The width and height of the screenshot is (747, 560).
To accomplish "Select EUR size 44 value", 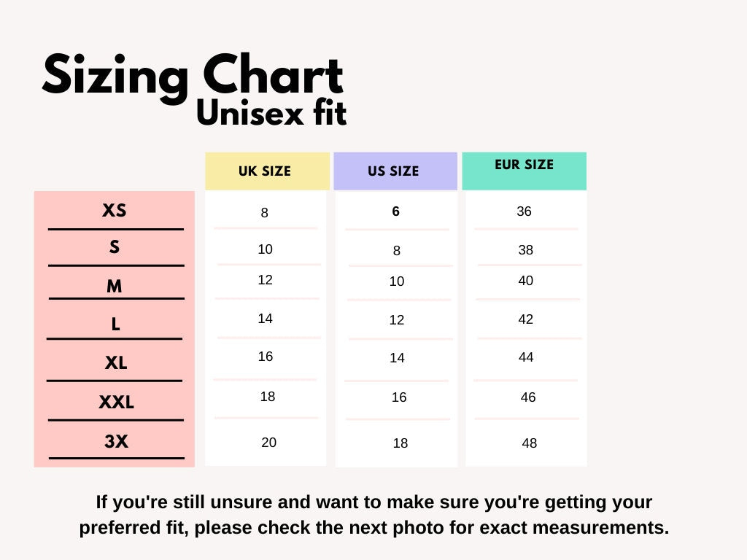I will (x=526, y=357).
